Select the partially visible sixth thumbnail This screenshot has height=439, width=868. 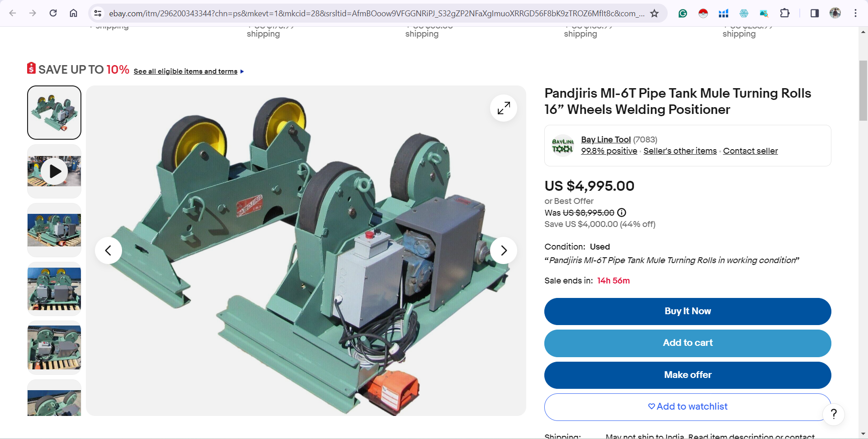tap(54, 398)
